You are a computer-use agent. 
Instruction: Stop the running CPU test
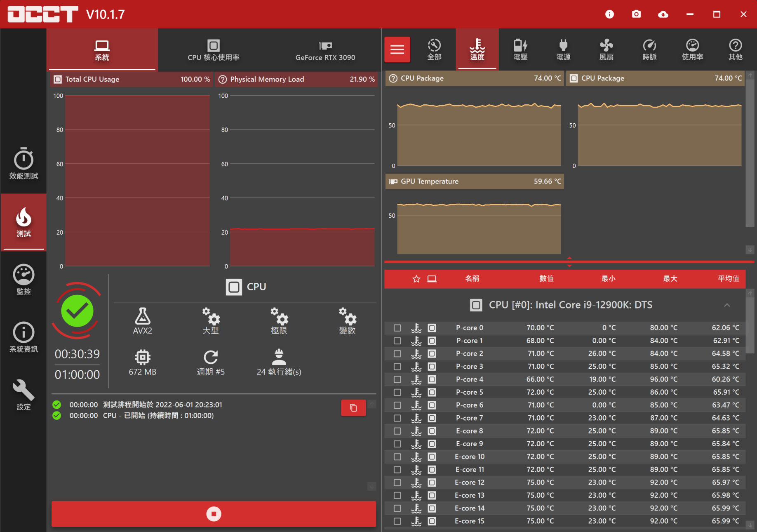214,514
